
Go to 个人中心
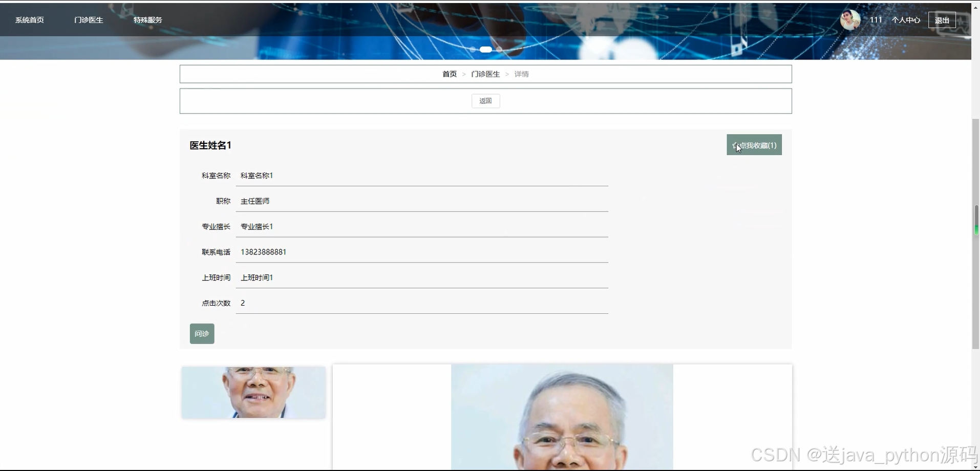pyautogui.click(x=906, y=20)
